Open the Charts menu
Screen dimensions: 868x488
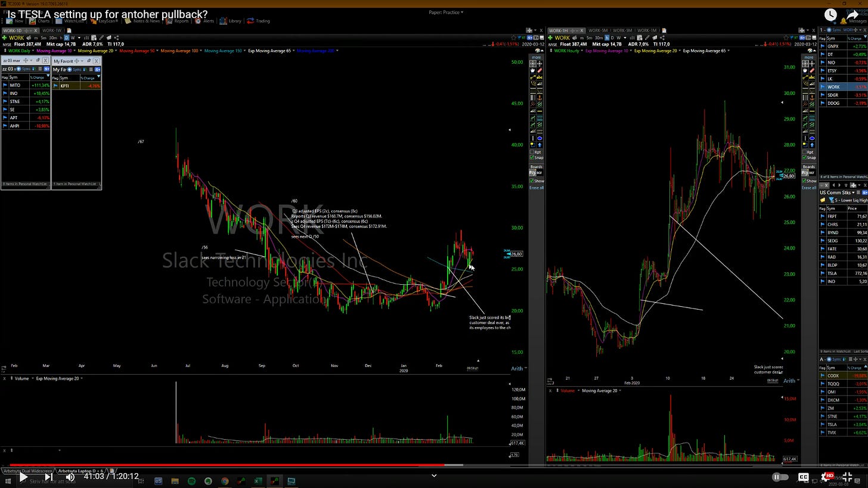pos(39,21)
